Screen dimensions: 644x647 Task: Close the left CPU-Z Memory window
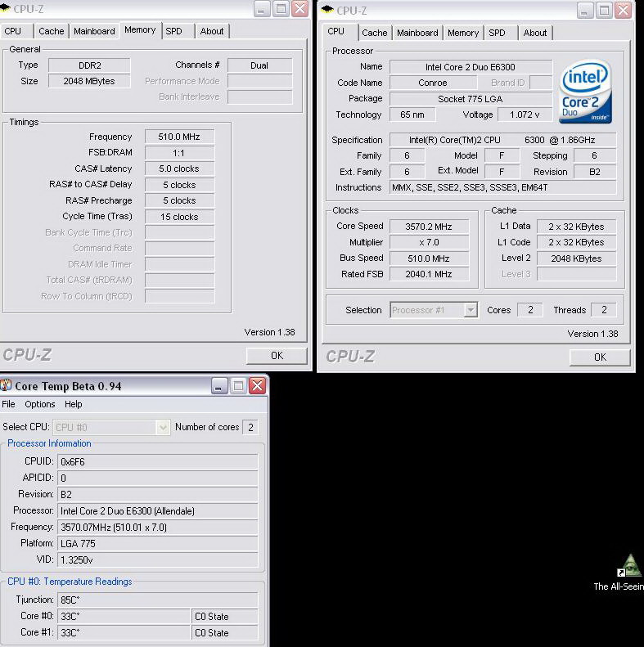(x=299, y=9)
